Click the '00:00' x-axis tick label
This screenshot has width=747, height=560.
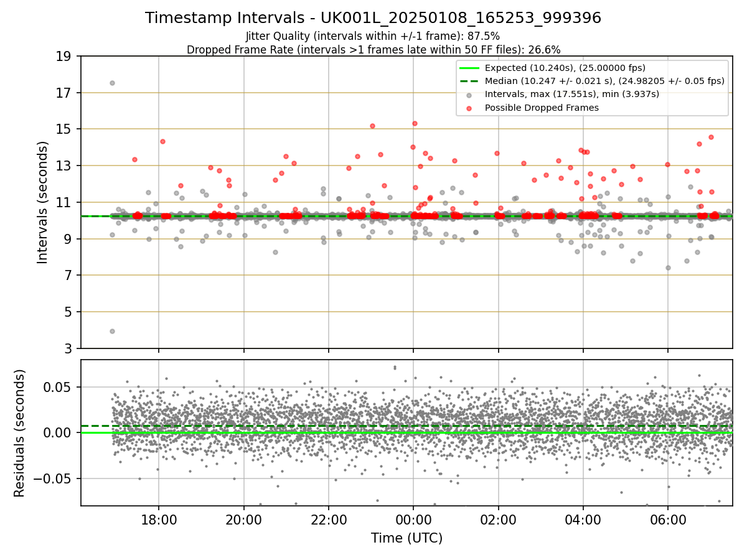[413, 519]
